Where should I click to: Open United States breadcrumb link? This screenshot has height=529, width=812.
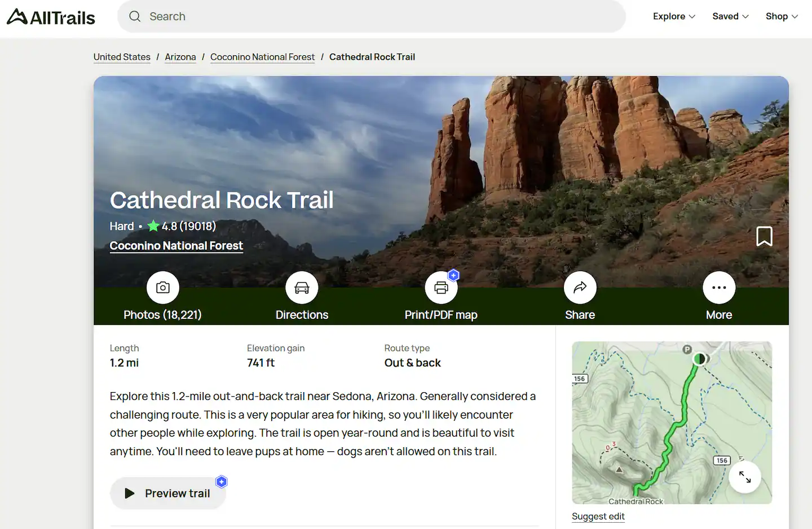tap(122, 57)
